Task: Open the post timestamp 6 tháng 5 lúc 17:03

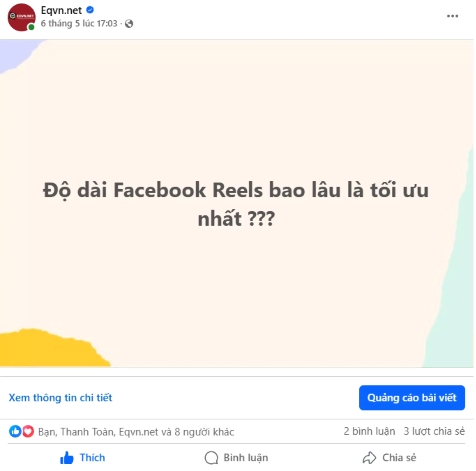Action: (79, 24)
